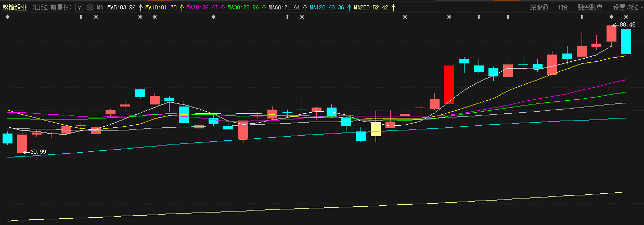Screen dimensions: 644x225
Task: Click the magenta MA20:76.67 value
Action: click(202, 8)
